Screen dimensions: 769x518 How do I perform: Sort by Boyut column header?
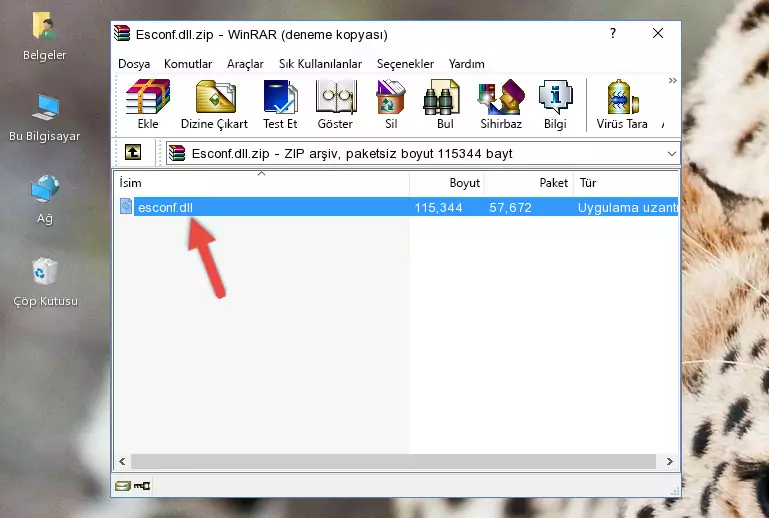[447, 183]
